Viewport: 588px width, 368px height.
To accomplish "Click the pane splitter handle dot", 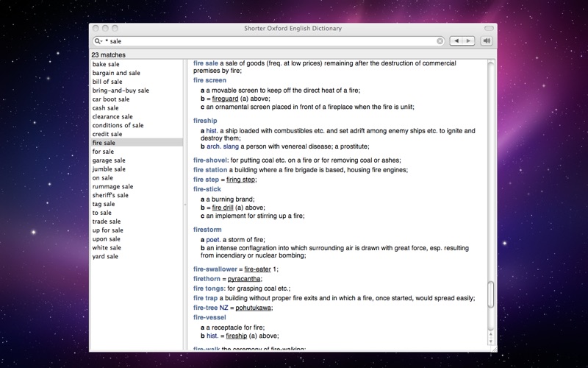I will [x=185, y=205].
